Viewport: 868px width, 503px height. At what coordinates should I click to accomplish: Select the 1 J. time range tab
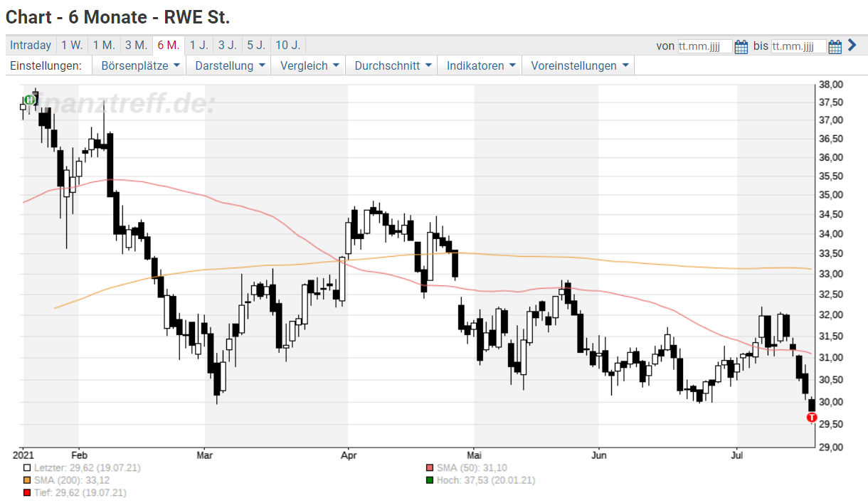pyautogui.click(x=199, y=45)
